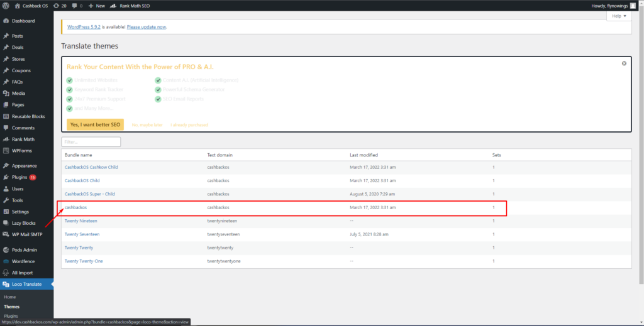Open CashbackOS Cashkow Child bundle

[x=91, y=167]
